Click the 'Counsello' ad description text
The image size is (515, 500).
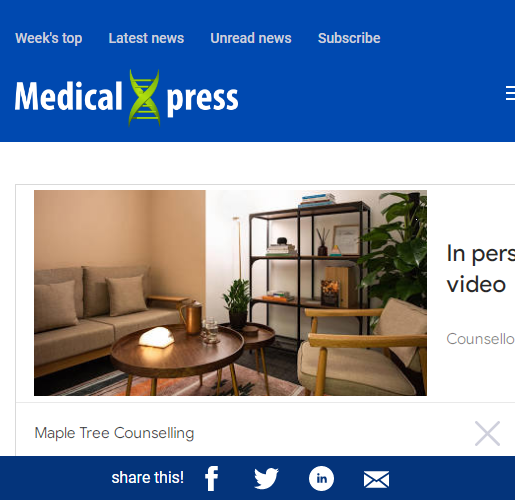tap(481, 339)
